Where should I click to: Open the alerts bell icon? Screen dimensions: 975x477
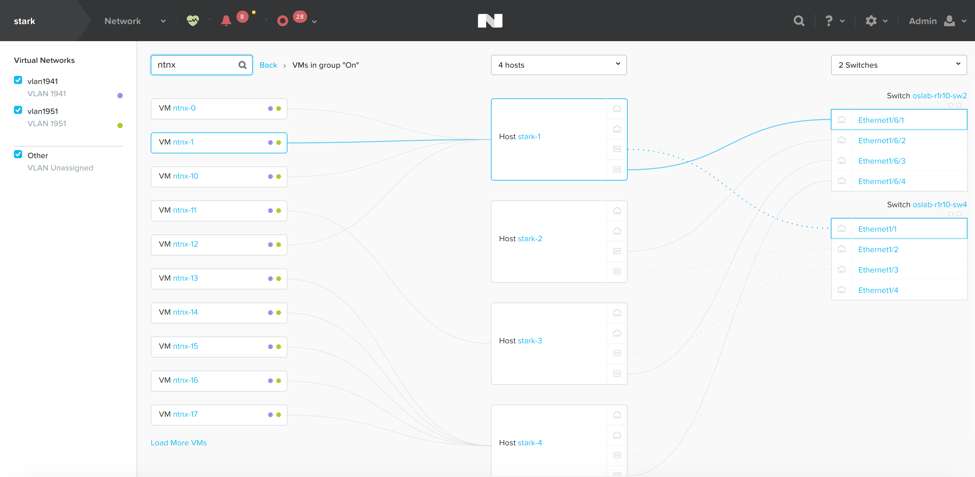pyautogui.click(x=226, y=21)
